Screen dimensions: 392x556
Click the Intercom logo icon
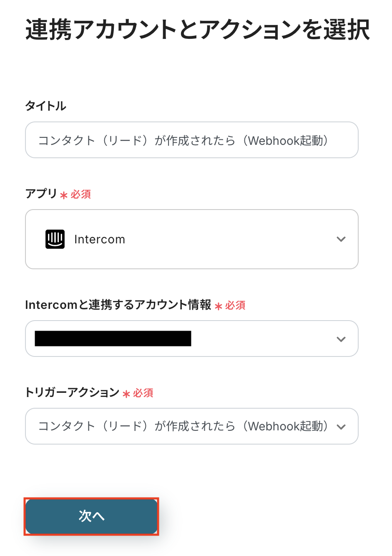pyautogui.click(x=55, y=239)
